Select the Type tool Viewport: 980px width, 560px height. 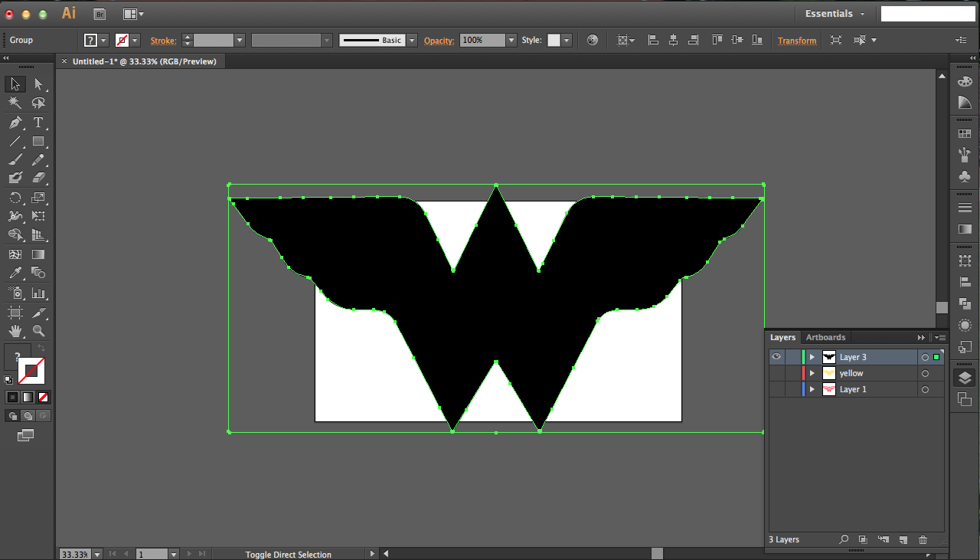[x=38, y=123]
